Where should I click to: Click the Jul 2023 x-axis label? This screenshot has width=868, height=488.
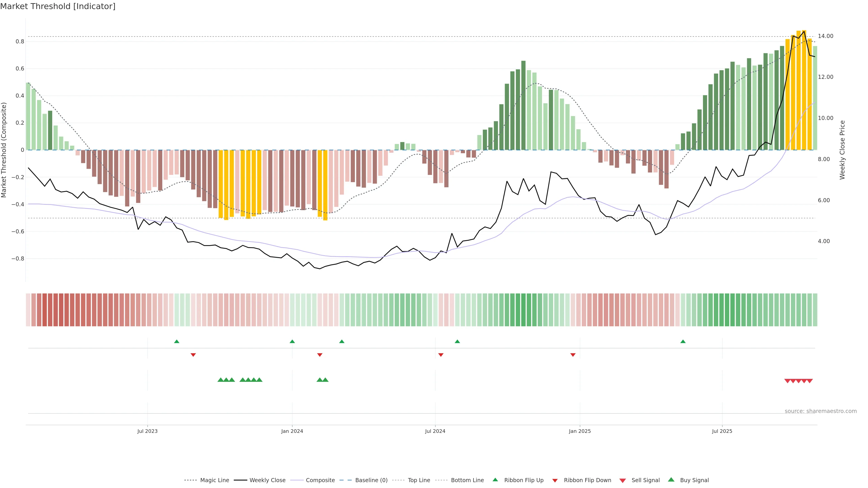click(147, 431)
